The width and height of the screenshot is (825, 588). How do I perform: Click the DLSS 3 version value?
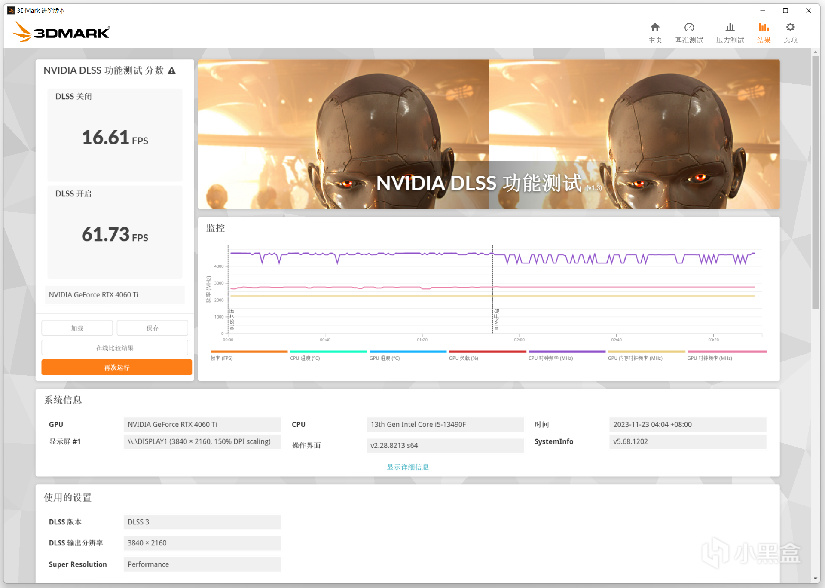(x=202, y=522)
